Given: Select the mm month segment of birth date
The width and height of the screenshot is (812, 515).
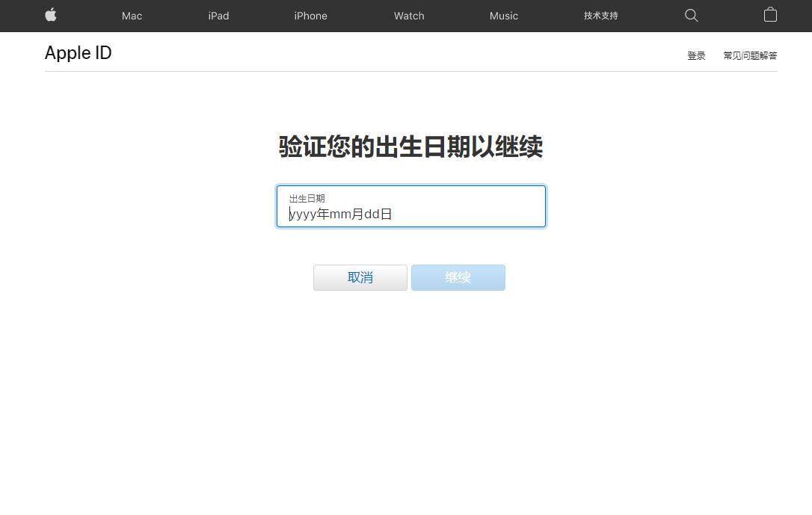Looking at the screenshot, I should [340, 215].
